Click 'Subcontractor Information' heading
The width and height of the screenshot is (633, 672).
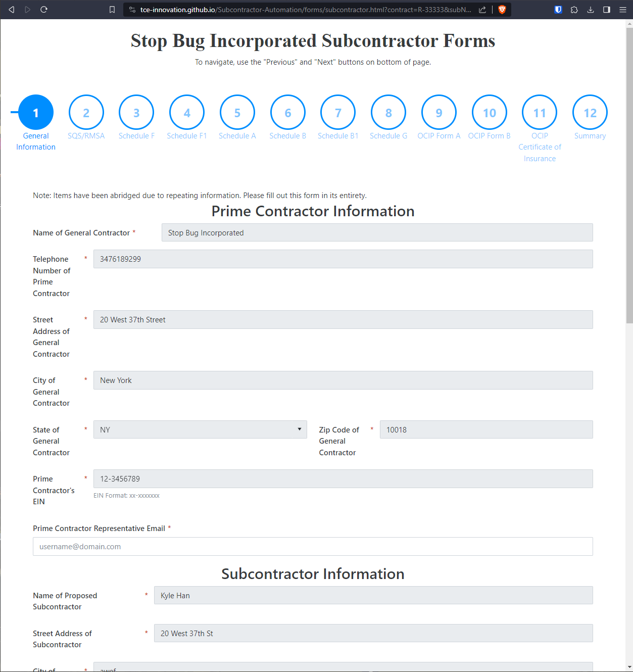pos(313,573)
